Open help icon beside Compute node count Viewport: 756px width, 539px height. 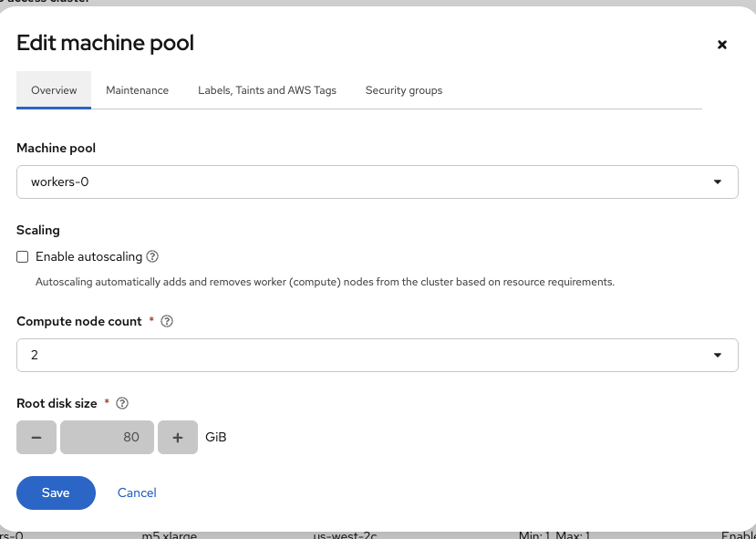(167, 322)
